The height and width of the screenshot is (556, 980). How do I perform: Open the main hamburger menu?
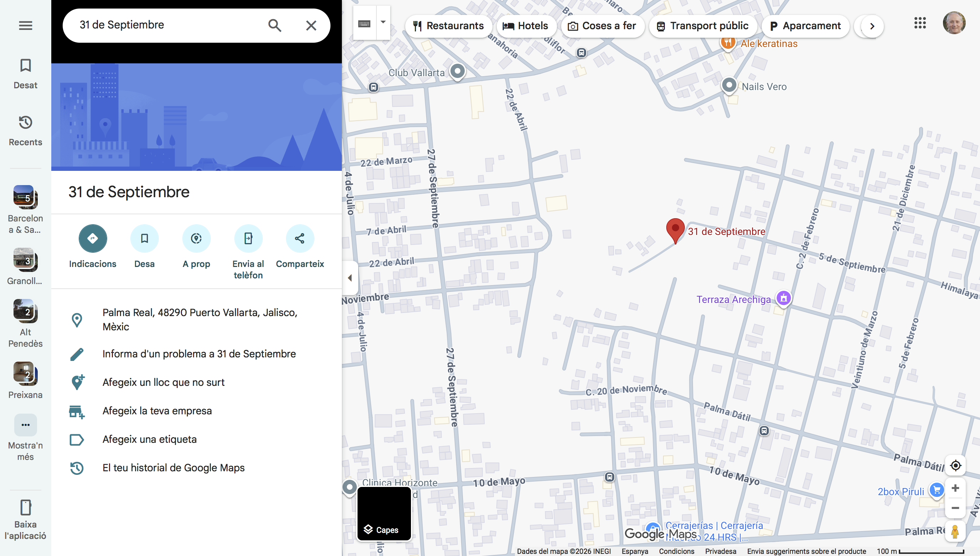26,26
